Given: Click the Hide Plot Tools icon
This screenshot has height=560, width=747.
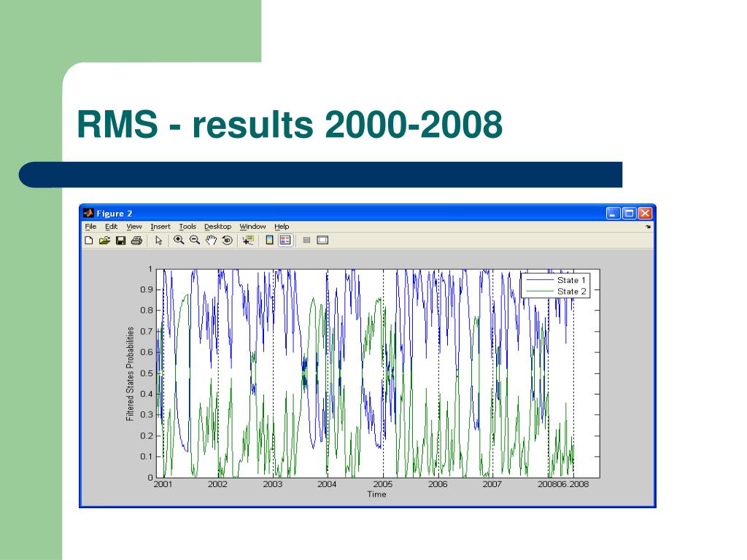Looking at the screenshot, I should tap(306, 240).
